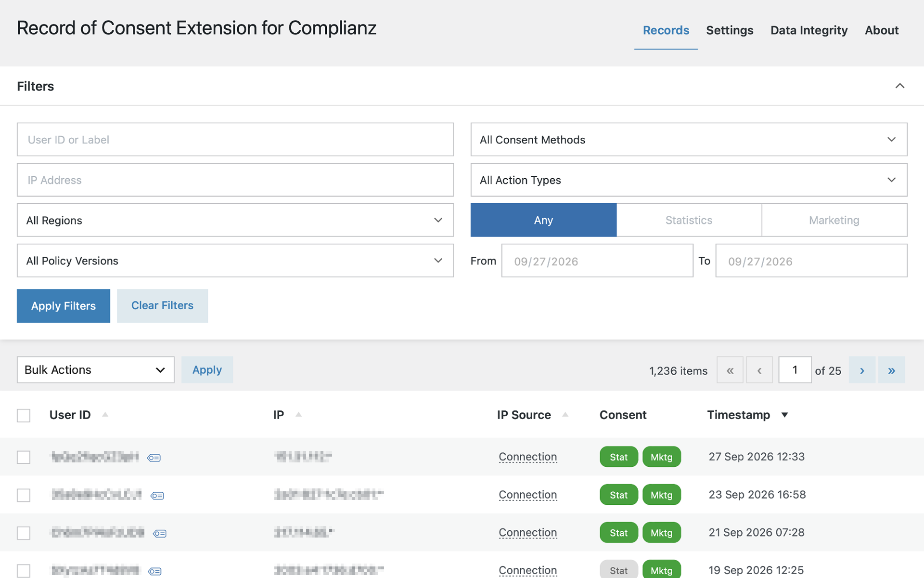Go to previous page arrow
This screenshot has width=924, height=578.
[759, 370]
